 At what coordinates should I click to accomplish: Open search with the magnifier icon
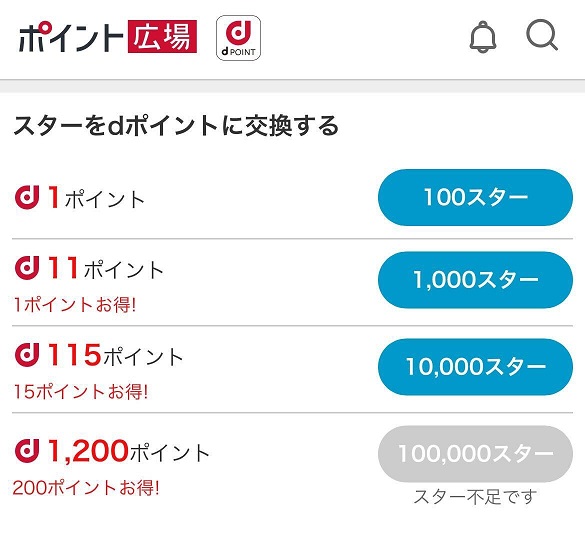542,35
